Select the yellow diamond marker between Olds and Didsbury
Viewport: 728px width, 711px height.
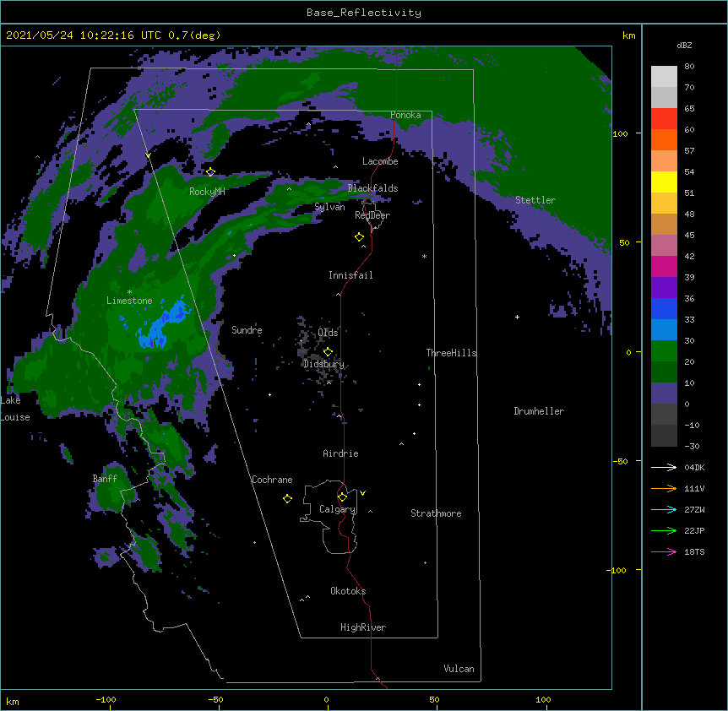pos(328,352)
